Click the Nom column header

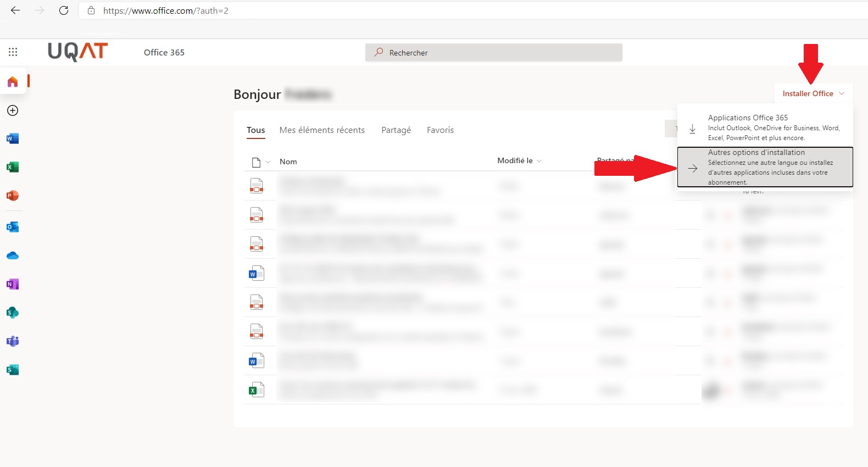[288, 162]
